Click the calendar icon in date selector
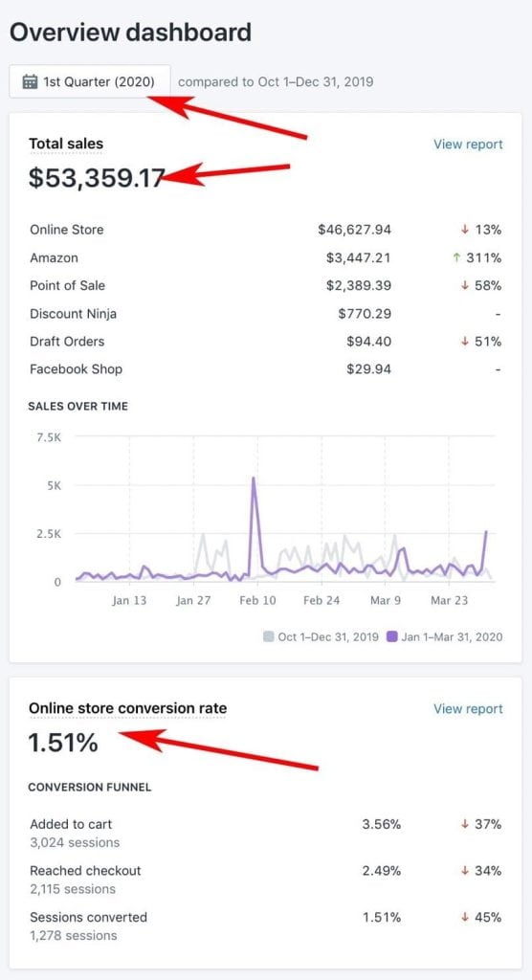This screenshot has width=532, height=980. 30,82
